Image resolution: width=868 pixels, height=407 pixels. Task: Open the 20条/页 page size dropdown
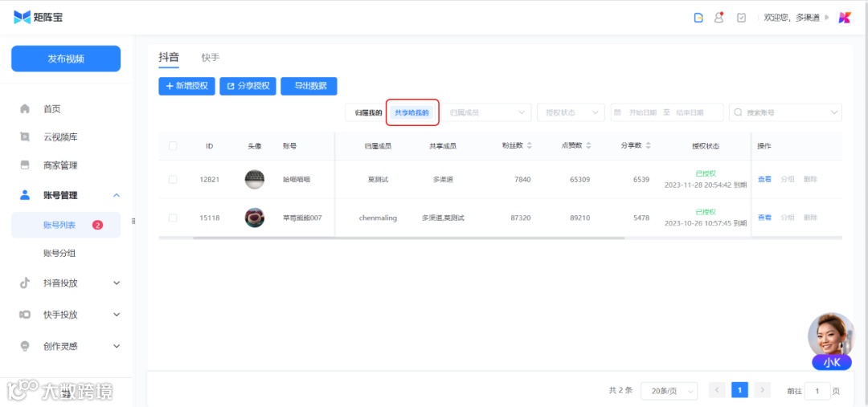(x=669, y=391)
